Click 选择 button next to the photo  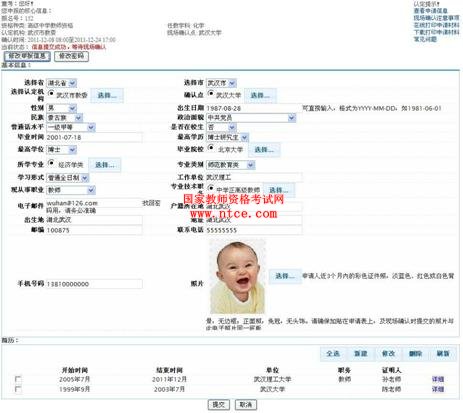tap(285, 276)
